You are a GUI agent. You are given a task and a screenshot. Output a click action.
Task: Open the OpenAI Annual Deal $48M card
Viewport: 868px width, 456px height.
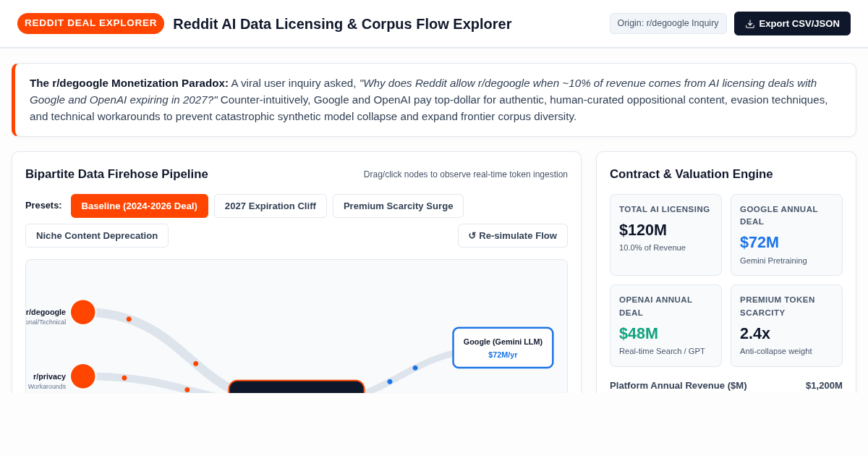pyautogui.click(x=665, y=326)
